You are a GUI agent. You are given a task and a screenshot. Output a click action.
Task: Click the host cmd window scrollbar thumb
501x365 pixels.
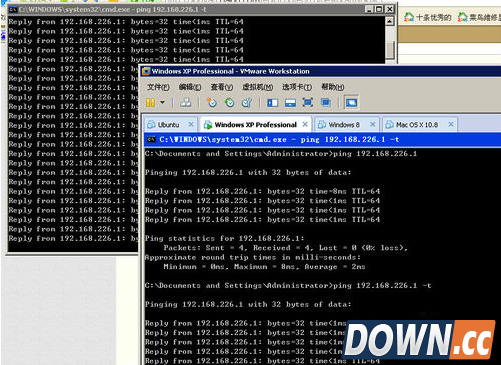(x=390, y=50)
